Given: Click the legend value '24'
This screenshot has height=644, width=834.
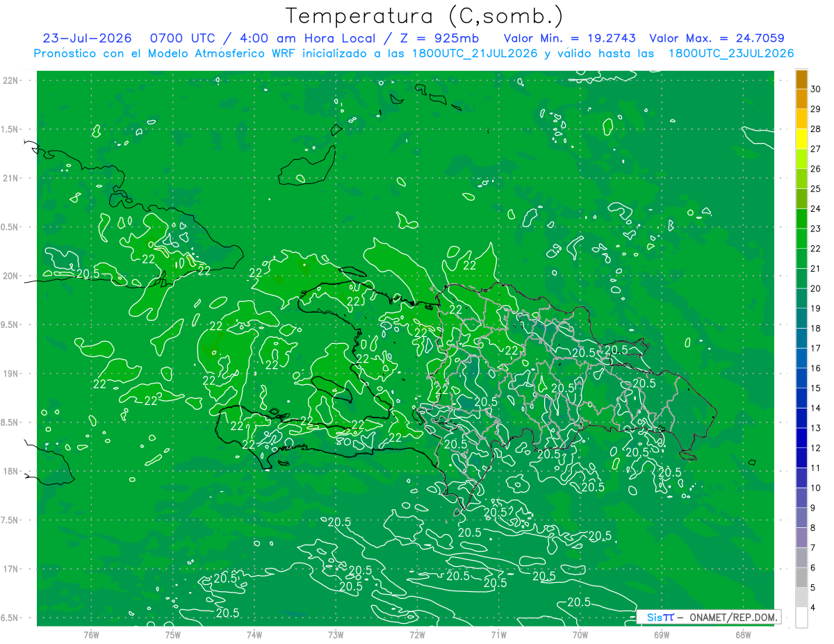Looking at the screenshot, I should tap(816, 209).
